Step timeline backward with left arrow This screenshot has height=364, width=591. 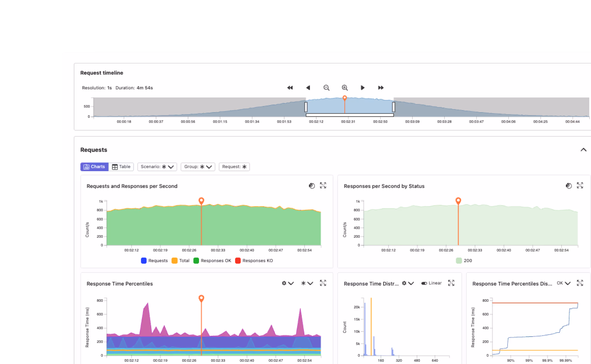(x=308, y=88)
